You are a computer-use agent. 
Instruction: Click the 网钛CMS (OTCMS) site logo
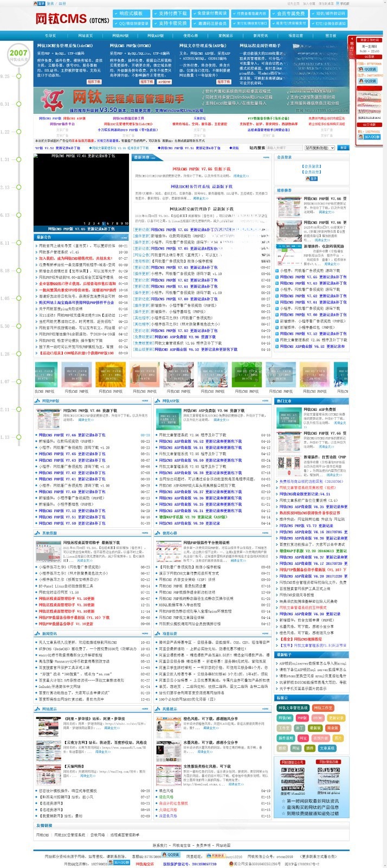click(73, 19)
